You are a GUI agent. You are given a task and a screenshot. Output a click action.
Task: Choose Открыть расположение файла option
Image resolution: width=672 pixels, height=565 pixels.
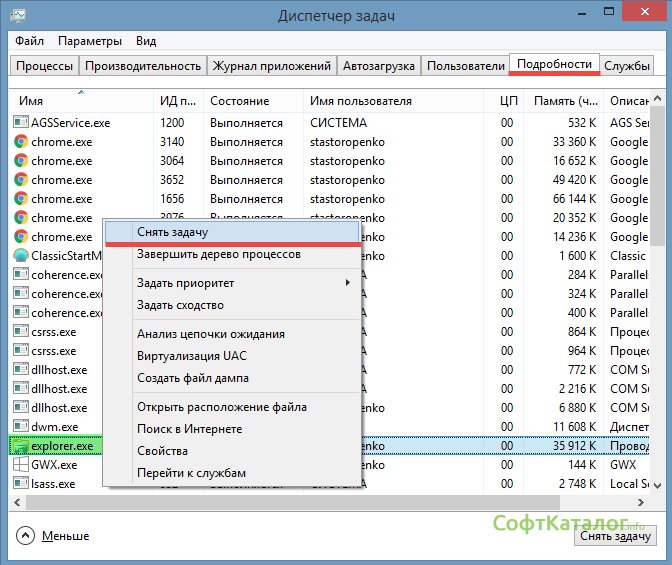coord(221,407)
